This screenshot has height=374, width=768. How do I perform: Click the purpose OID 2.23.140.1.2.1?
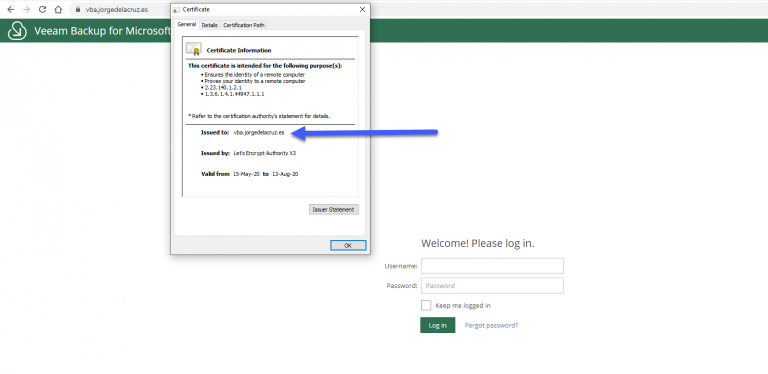pyautogui.click(x=223, y=87)
